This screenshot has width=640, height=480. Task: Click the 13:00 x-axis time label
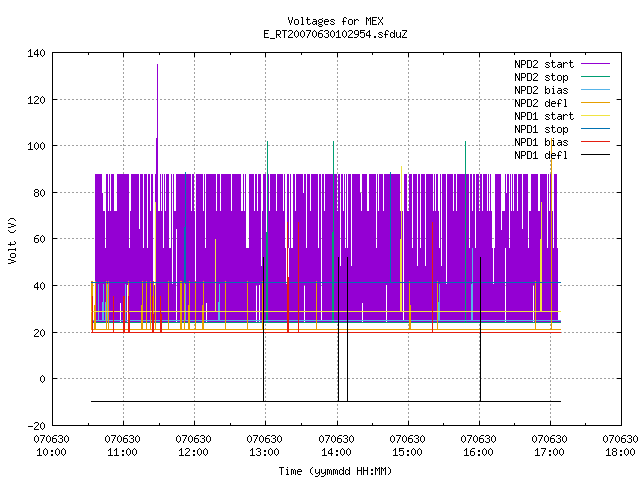264,453
